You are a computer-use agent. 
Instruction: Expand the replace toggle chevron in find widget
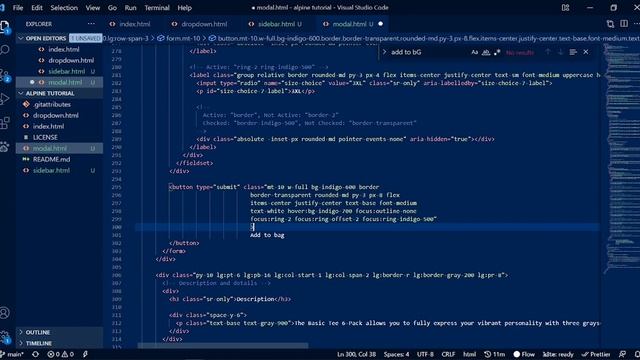pyautogui.click(x=384, y=52)
